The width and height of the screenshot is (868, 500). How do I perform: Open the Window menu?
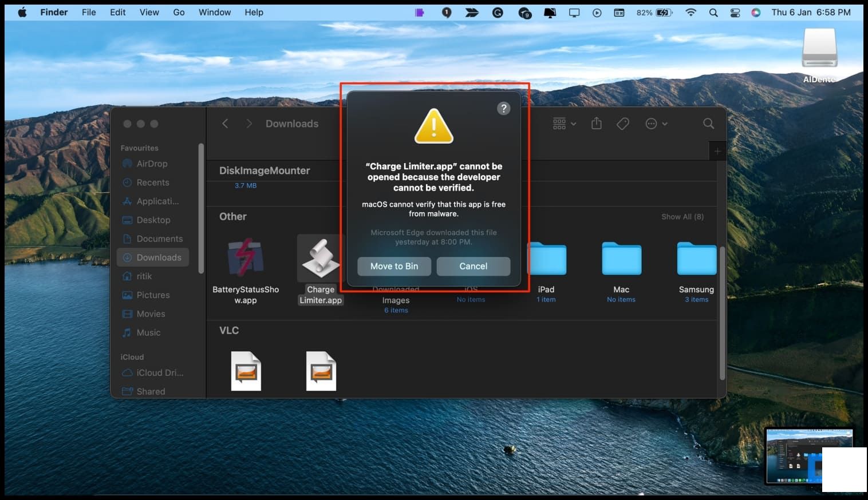tap(215, 12)
